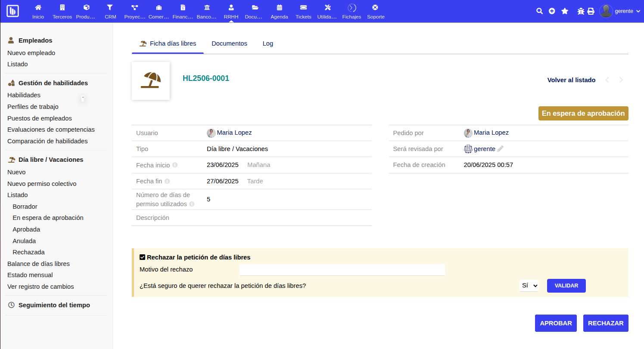Expand Seguimiento del tiempo sidebar section

coord(54,305)
